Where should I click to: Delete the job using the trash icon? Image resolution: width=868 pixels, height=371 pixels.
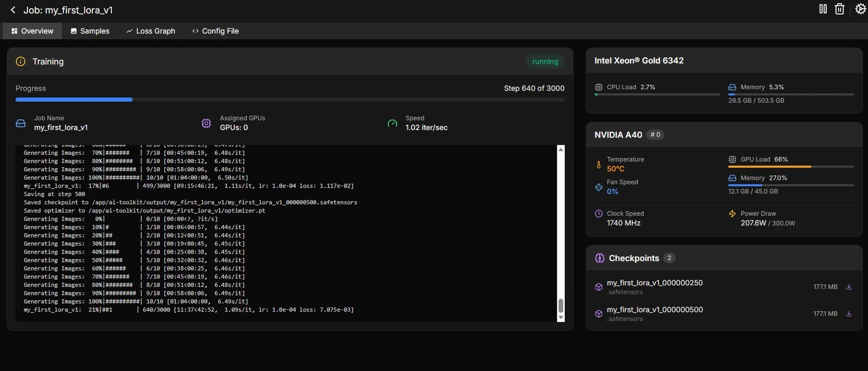pos(840,9)
